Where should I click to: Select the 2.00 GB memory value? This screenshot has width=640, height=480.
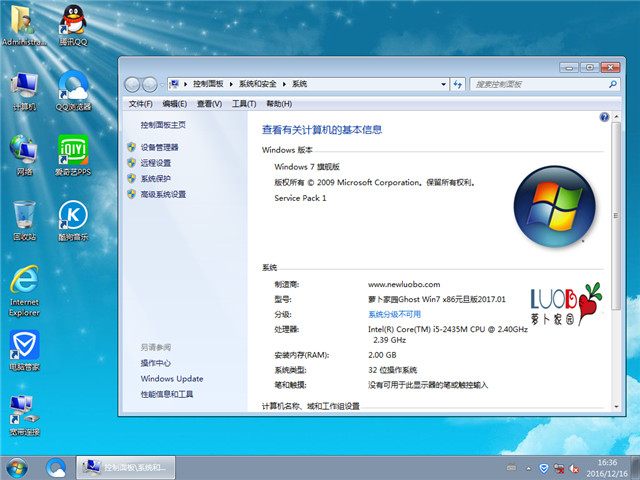pos(382,355)
